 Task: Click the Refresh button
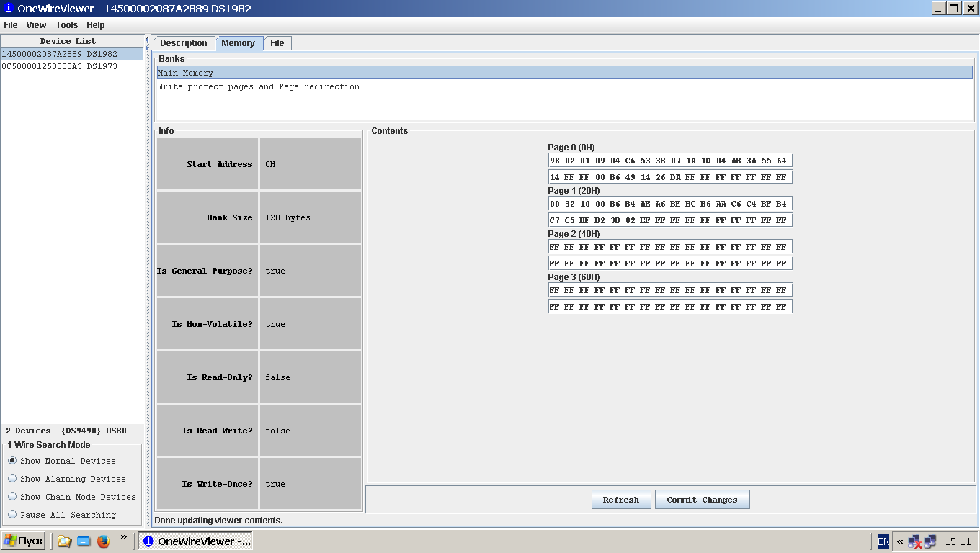621,500
